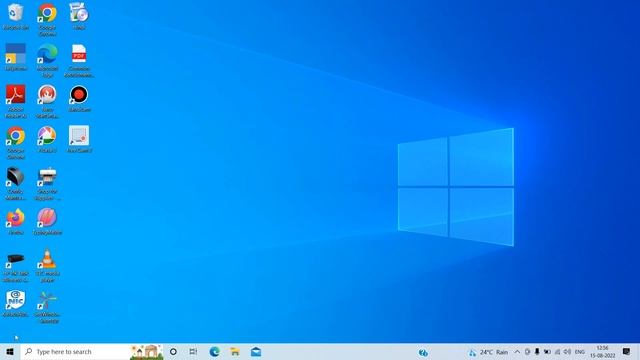This screenshot has width=640, height=360.
Task: Select the black curved scanner shortcut
Action: click(16, 183)
